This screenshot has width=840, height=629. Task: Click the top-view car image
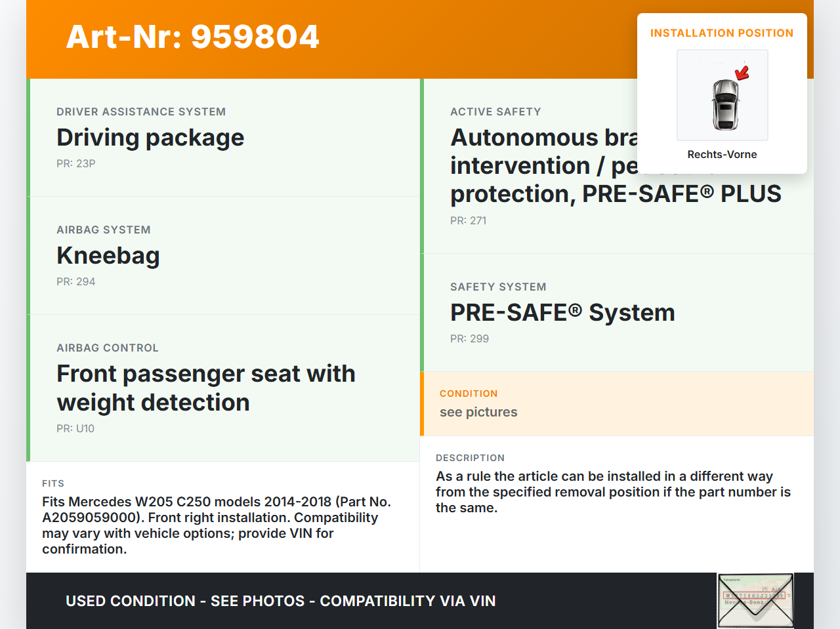point(725,104)
